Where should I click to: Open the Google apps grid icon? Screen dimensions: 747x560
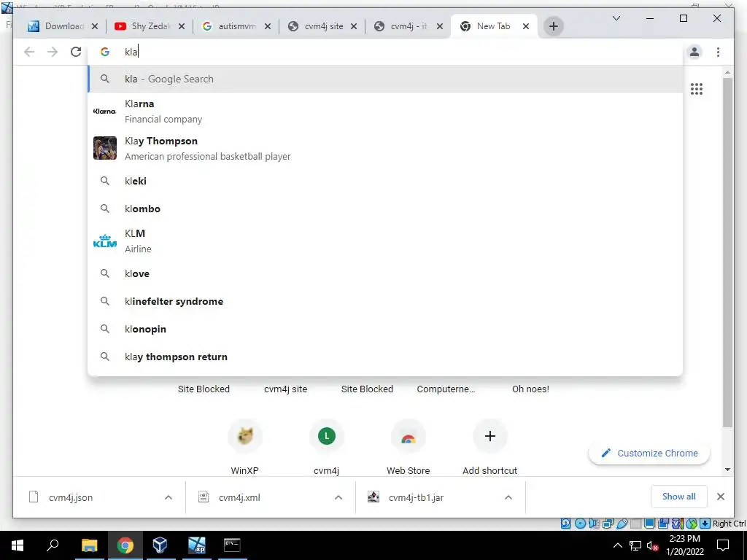tap(697, 88)
